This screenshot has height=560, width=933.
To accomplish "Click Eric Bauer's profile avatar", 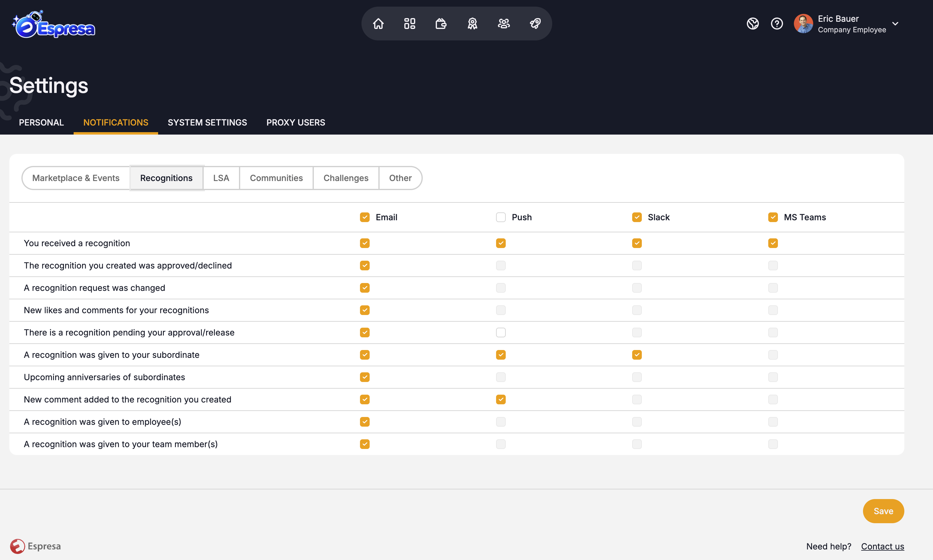I will pos(803,24).
